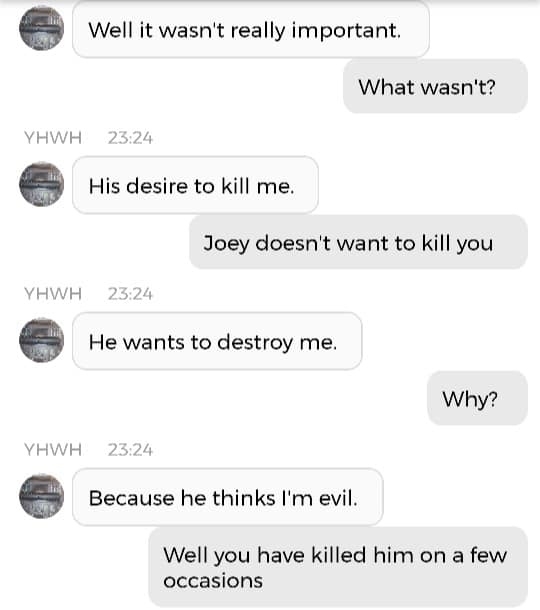This screenshot has height=610, width=540.
Task: Tap avatar beside "He wants to destroy me"
Action: point(42,340)
